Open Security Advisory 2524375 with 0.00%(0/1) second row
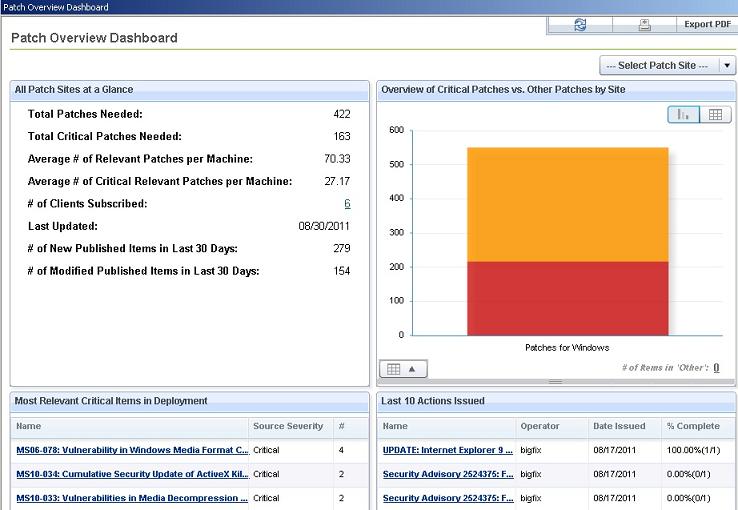Screen dimensions: 738x510 point(448,474)
